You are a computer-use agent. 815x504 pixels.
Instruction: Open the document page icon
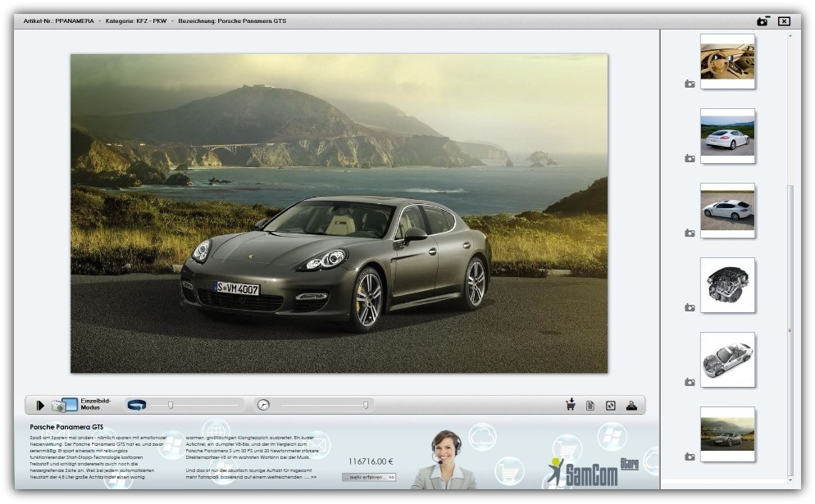(590, 405)
